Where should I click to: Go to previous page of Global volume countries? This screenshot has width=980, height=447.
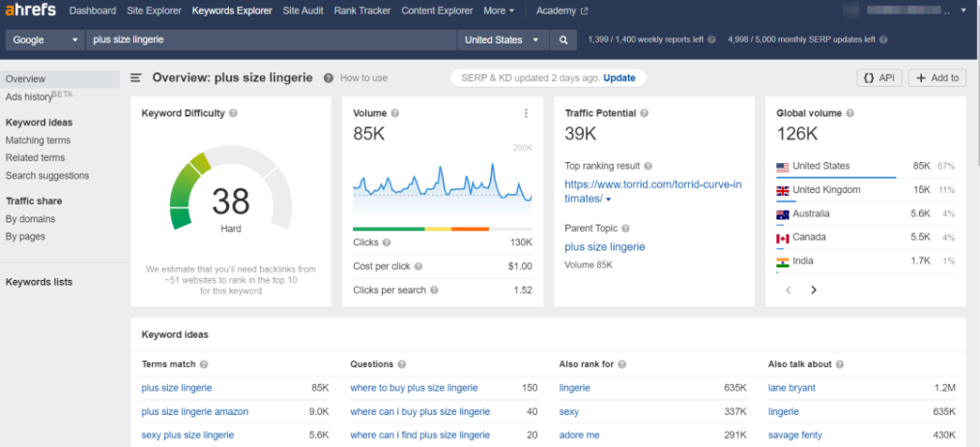pyautogui.click(x=789, y=291)
